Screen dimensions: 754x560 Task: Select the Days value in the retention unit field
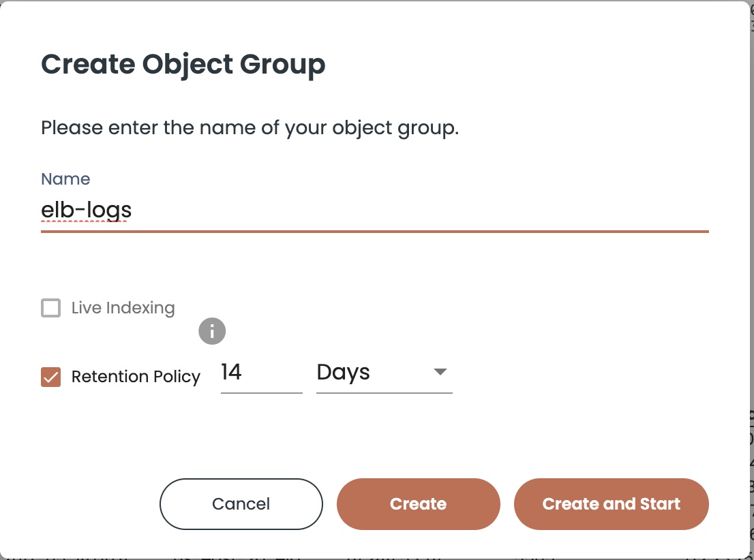pyautogui.click(x=344, y=373)
